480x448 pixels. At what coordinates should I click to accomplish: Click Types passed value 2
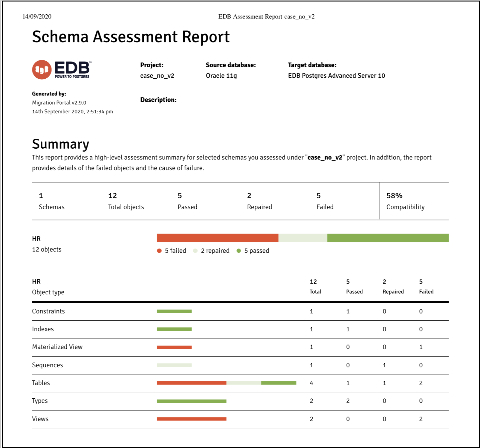348,401
